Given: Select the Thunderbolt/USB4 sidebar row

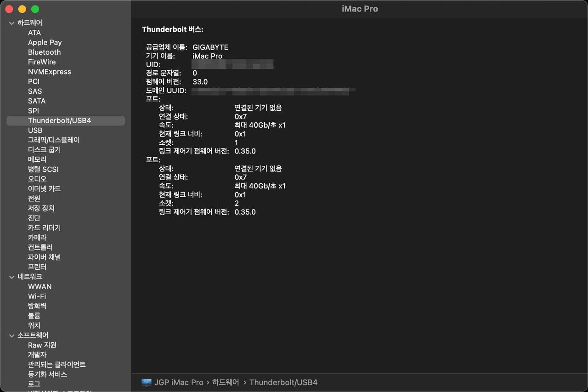Looking at the screenshot, I should [66, 120].
